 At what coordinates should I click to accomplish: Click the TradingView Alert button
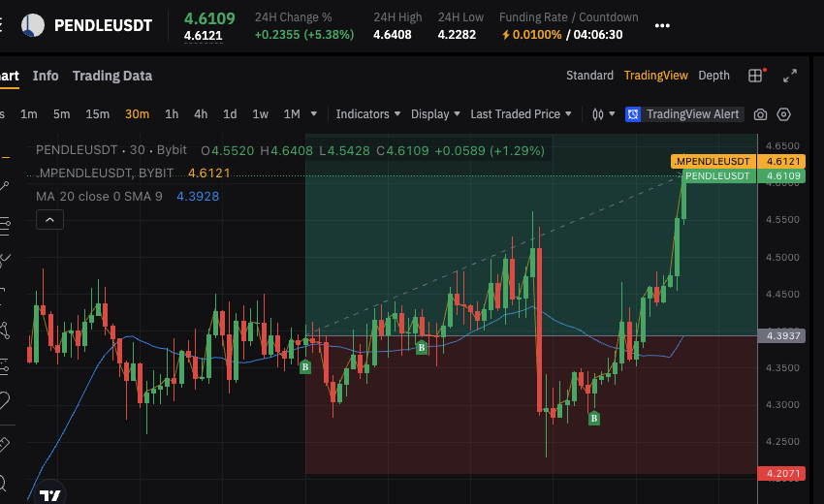pyautogui.click(x=684, y=114)
